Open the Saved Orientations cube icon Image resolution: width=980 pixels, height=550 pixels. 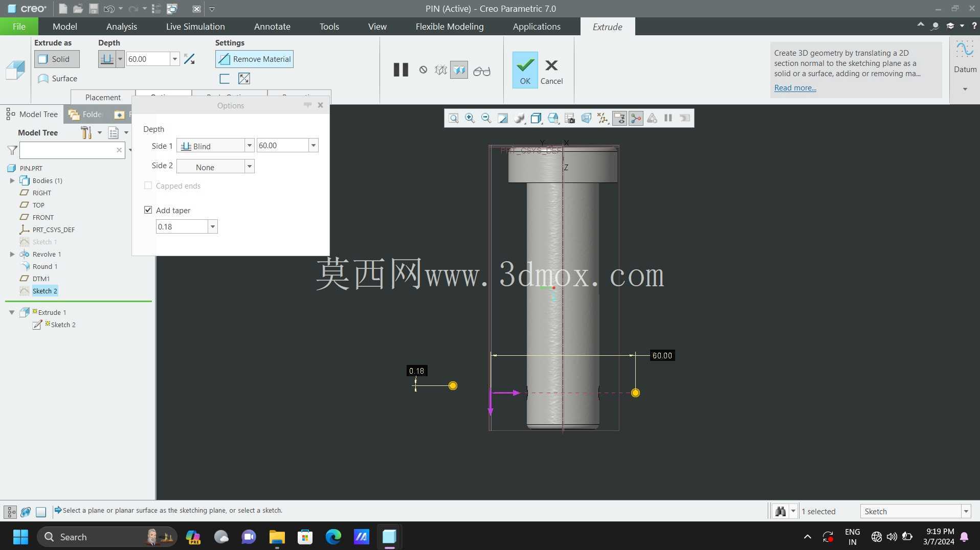click(536, 119)
